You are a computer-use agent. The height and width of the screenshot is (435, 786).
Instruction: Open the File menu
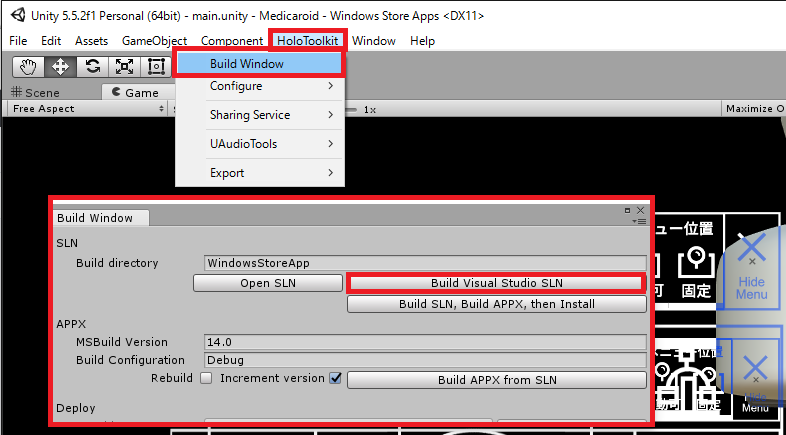click(x=18, y=41)
